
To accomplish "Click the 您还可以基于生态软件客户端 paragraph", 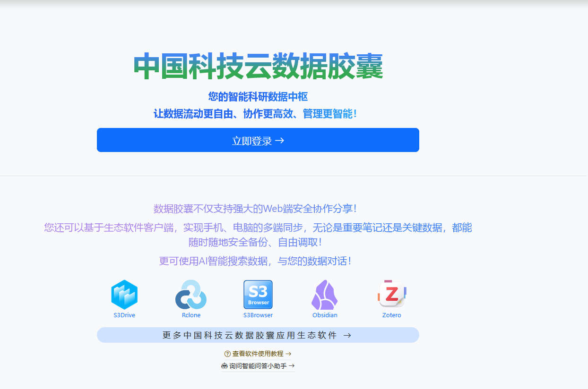I will click(258, 235).
